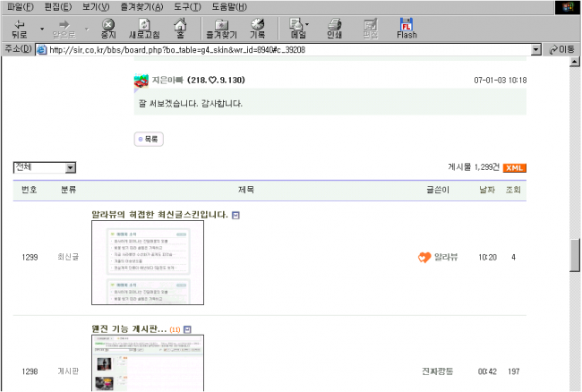Click the Flash toolbar icon
The height and width of the screenshot is (392, 582).
407,28
